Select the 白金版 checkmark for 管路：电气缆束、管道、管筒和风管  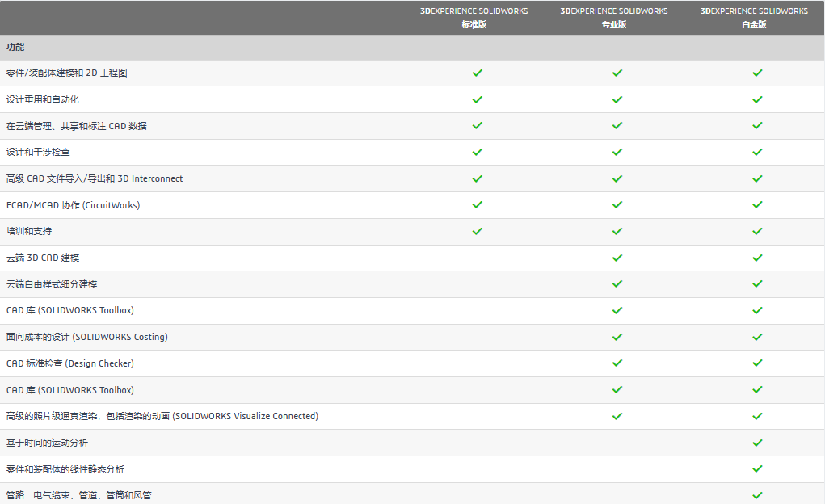[757, 495]
